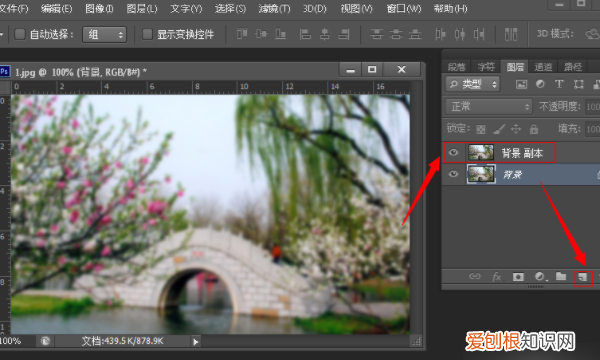
Task: Filter layers by type (T) icon
Action: coord(559,84)
